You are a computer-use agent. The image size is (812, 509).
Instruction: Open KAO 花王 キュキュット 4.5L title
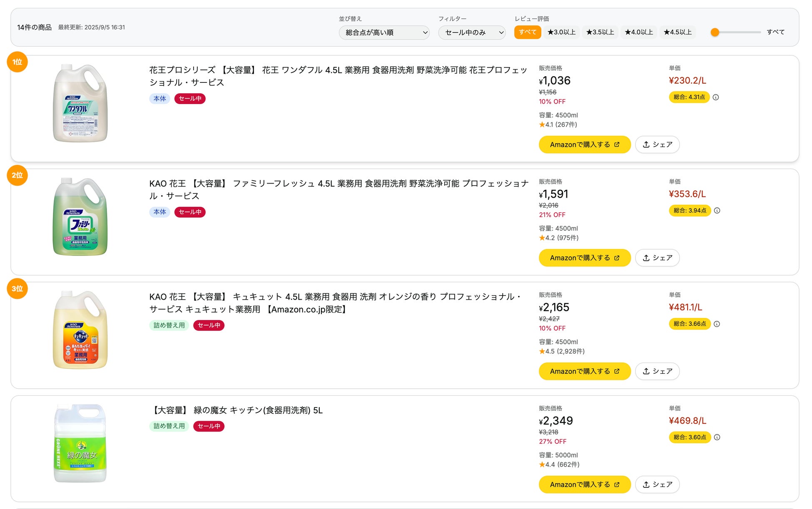coord(336,303)
